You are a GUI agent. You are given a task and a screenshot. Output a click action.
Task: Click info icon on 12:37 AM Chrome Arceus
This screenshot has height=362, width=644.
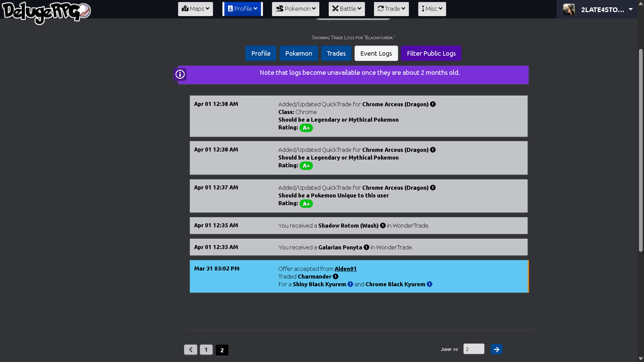pos(433,188)
